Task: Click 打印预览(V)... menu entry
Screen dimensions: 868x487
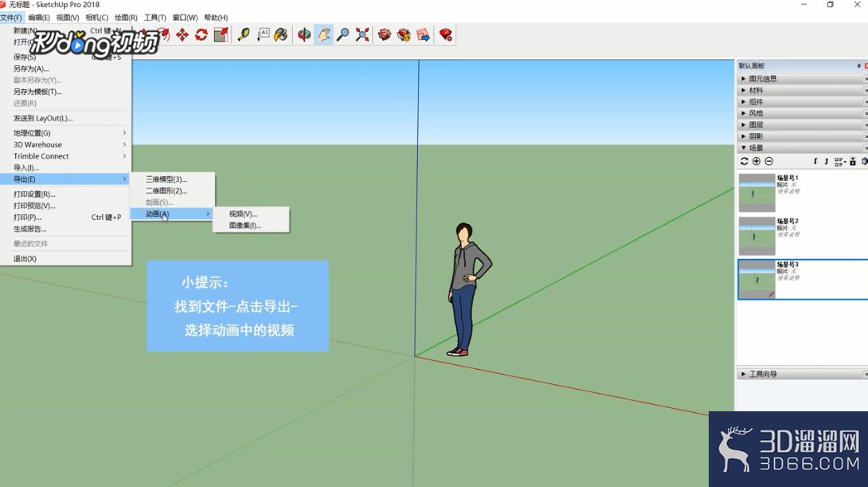Action: 66,206
